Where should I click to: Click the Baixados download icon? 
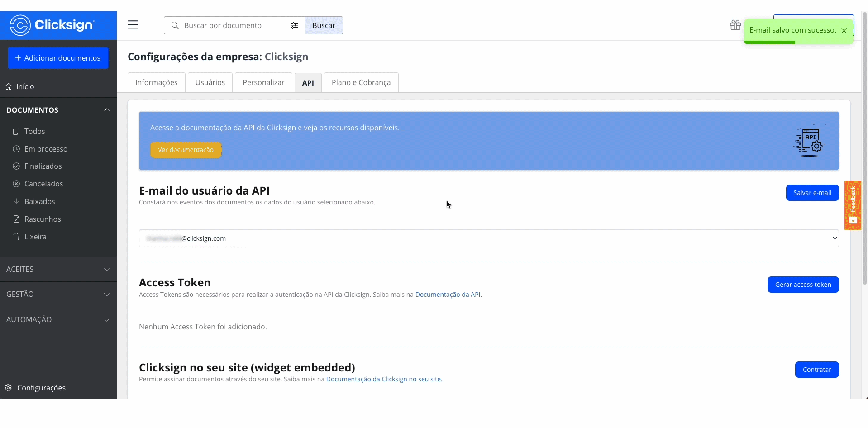click(16, 201)
